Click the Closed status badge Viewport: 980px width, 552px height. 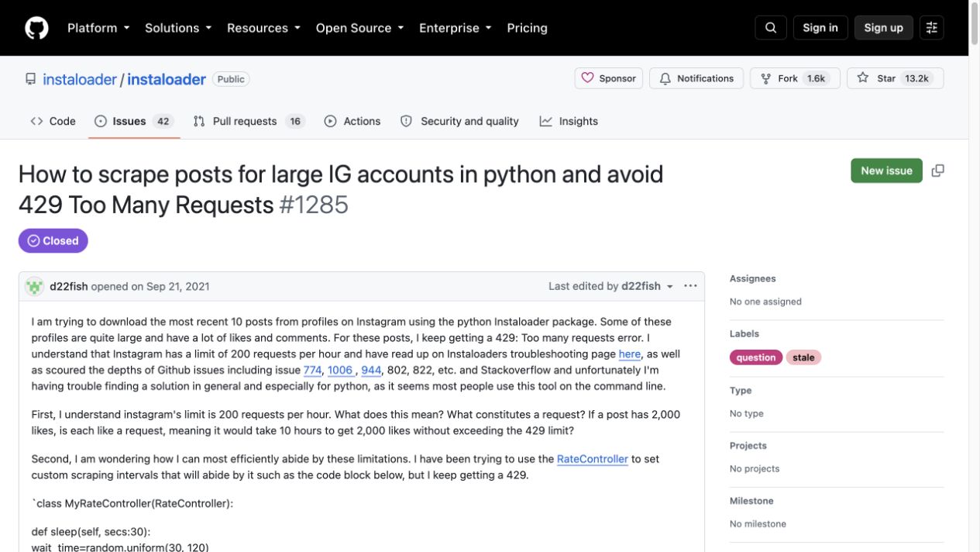(53, 241)
